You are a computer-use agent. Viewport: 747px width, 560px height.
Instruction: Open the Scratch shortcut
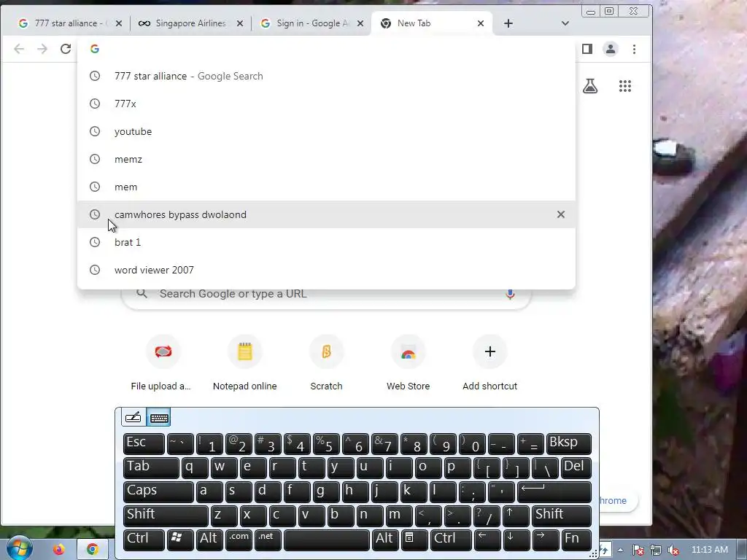pos(326,363)
